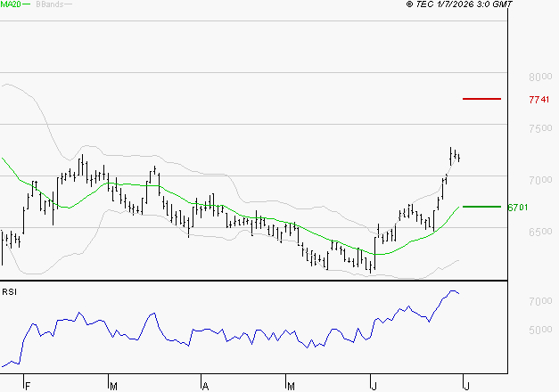The image size is (559, 392).
Task: Click the TEC copyright timestamp text
Action: 459,4
